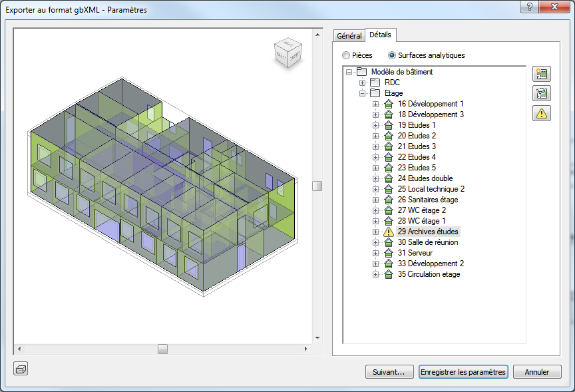Select the Pièces radio button
The height and width of the screenshot is (392, 575).
coord(346,55)
